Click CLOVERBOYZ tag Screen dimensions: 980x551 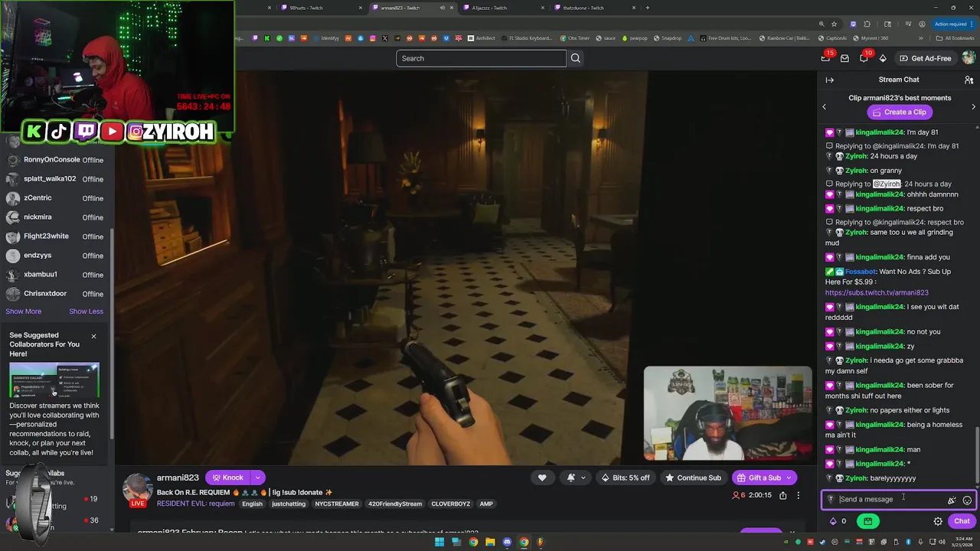coord(450,504)
